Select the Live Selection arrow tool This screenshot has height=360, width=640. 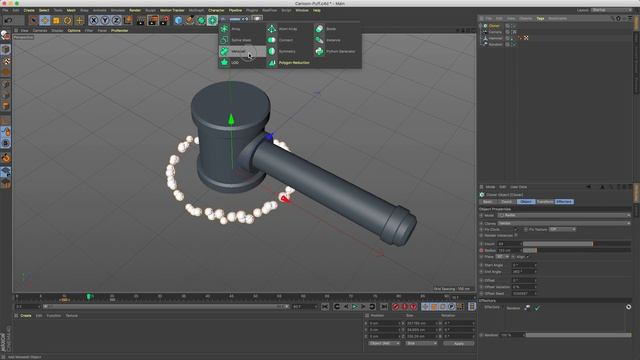tap(33, 20)
